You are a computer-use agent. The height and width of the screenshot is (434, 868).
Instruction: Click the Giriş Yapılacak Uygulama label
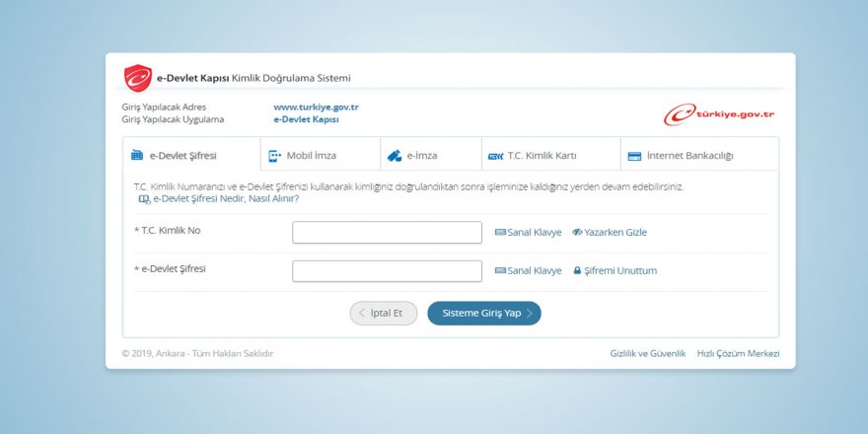pos(173,119)
